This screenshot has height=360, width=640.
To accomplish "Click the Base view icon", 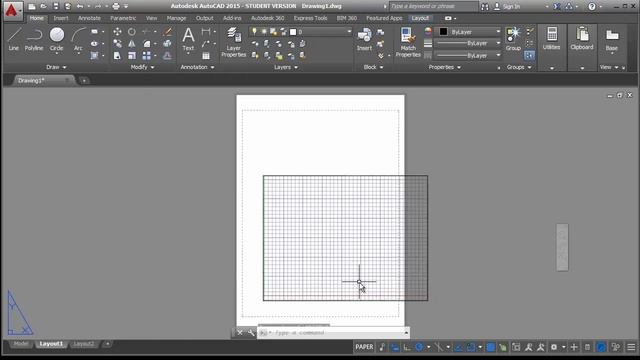I will (611, 40).
